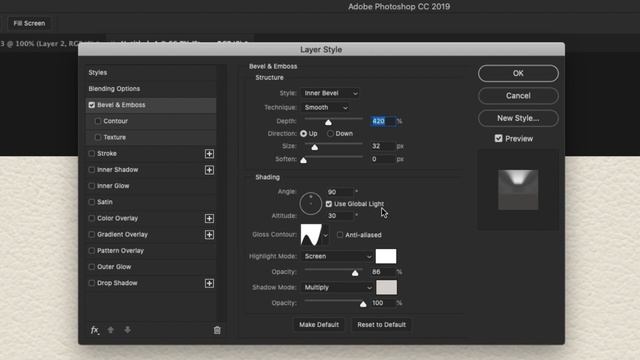This screenshot has width=640, height=360.
Task: Enable the Inner Glow checkbox
Action: coord(91,186)
